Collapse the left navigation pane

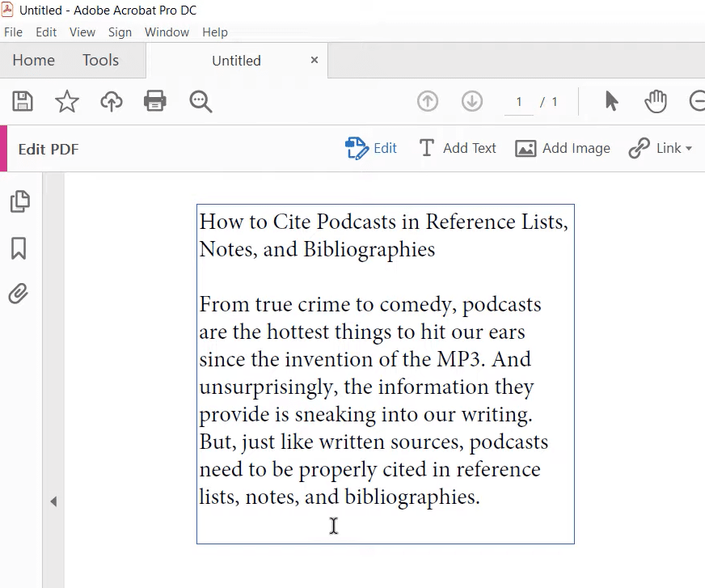53,501
